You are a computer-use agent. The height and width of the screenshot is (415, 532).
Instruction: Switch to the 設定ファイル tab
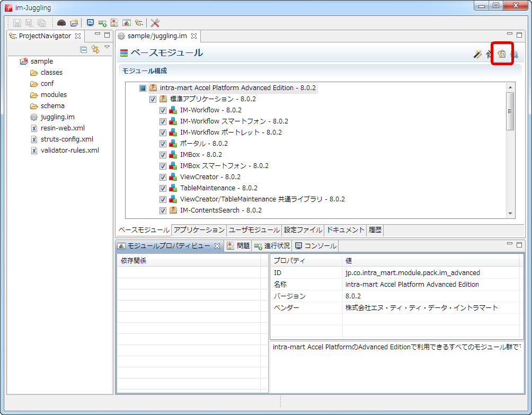[303, 230]
